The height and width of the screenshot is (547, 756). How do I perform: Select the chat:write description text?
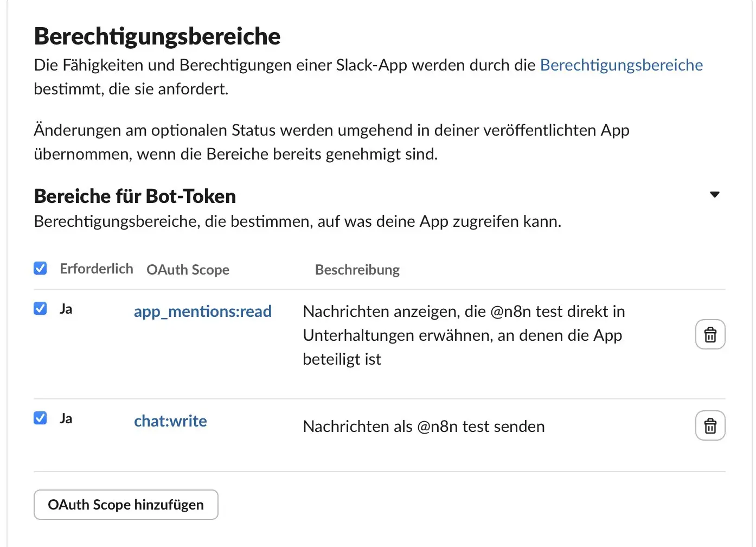(x=424, y=426)
